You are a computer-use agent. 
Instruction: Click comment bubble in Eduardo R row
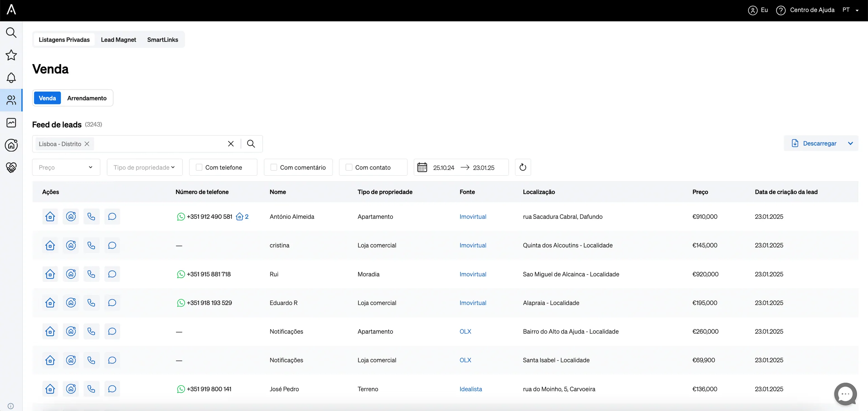click(112, 302)
